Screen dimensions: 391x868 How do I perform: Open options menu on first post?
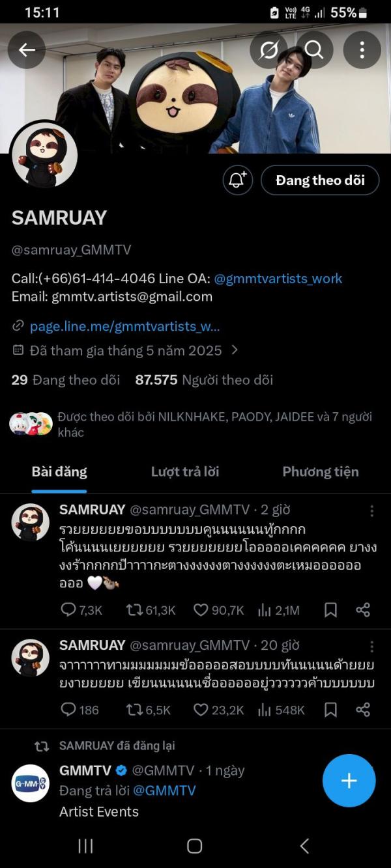[371, 511]
